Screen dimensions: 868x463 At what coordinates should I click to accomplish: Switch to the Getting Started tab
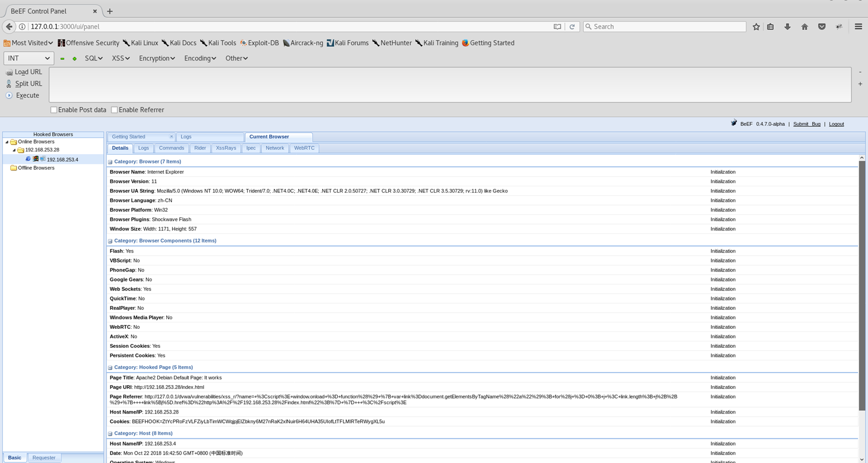coord(128,137)
